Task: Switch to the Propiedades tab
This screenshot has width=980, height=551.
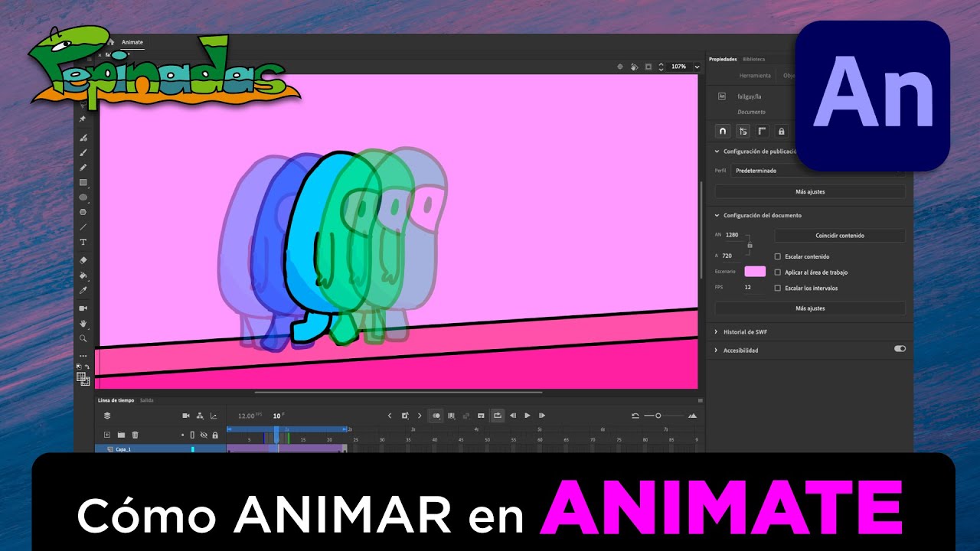Action: pyautogui.click(x=723, y=59)
